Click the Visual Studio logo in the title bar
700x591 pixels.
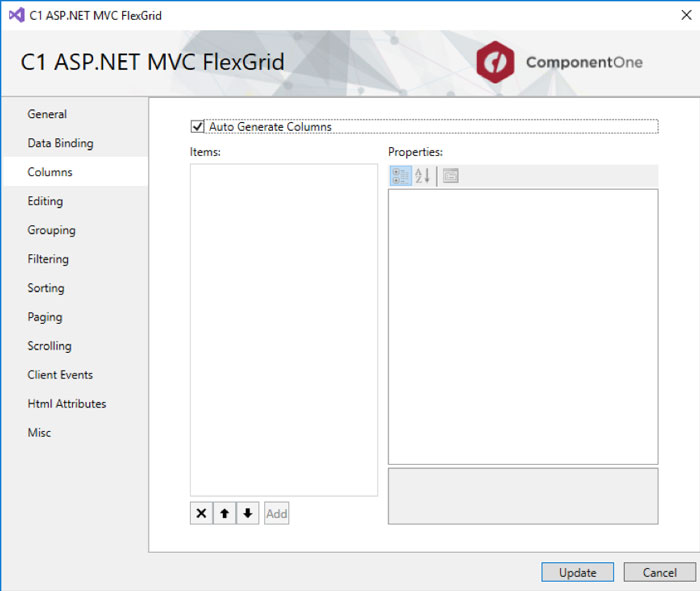tap(17, 16)
